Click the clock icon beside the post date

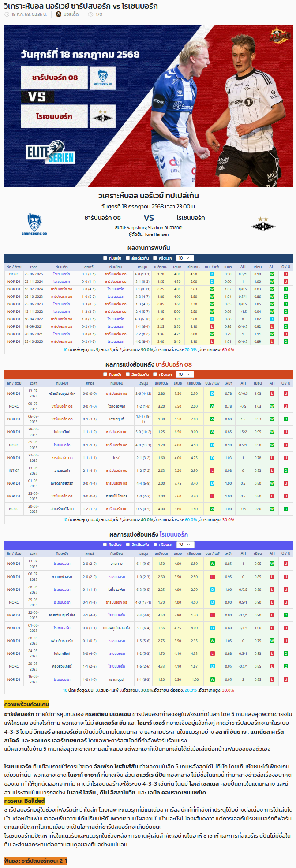[x=7, y=15]
